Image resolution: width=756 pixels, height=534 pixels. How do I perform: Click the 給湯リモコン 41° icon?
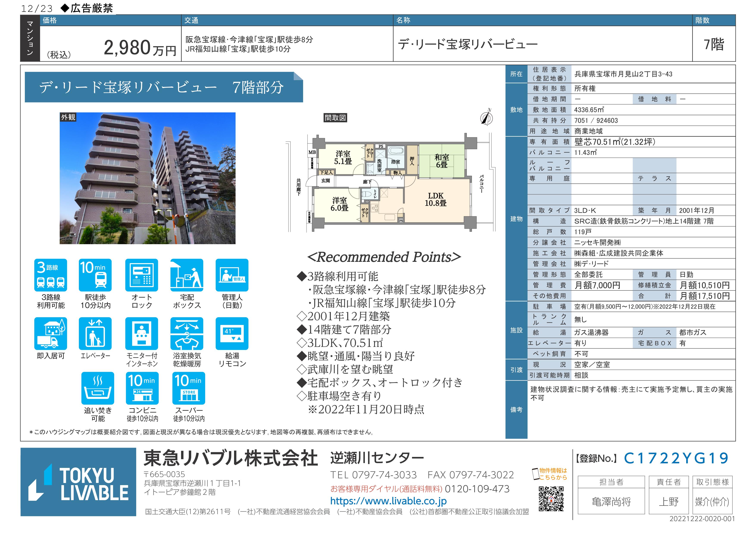click(232, 333)
